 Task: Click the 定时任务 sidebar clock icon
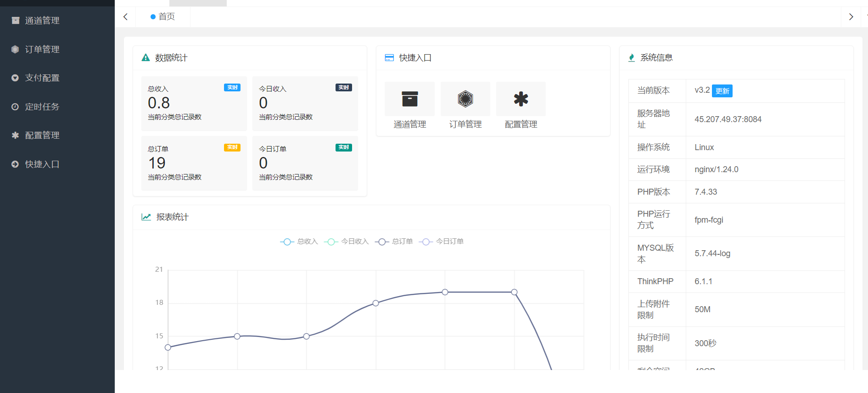[15, 107]
